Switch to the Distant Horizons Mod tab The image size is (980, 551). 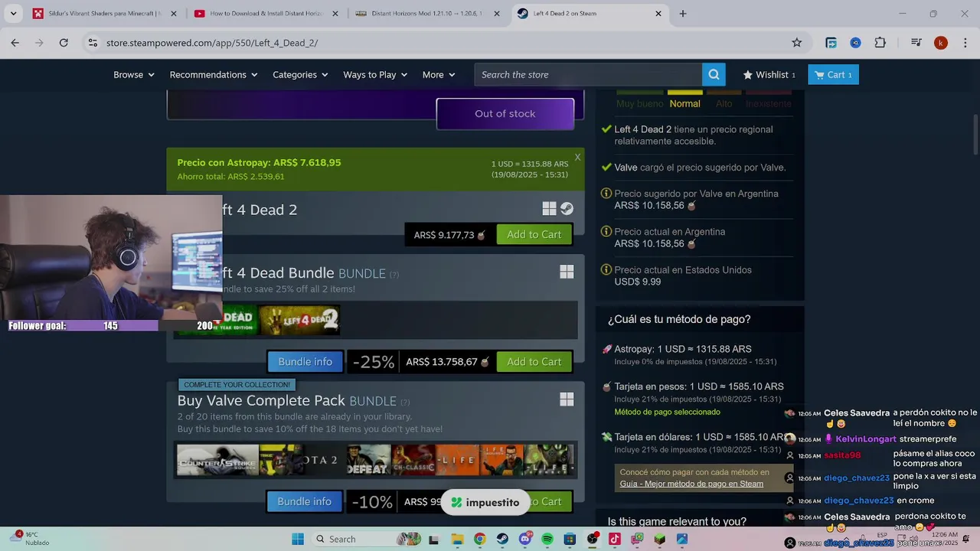click(x=426, y=13)
